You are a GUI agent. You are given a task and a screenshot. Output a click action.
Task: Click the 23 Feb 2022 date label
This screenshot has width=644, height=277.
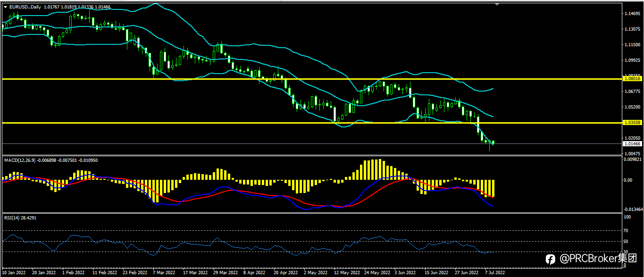[134, 273]
